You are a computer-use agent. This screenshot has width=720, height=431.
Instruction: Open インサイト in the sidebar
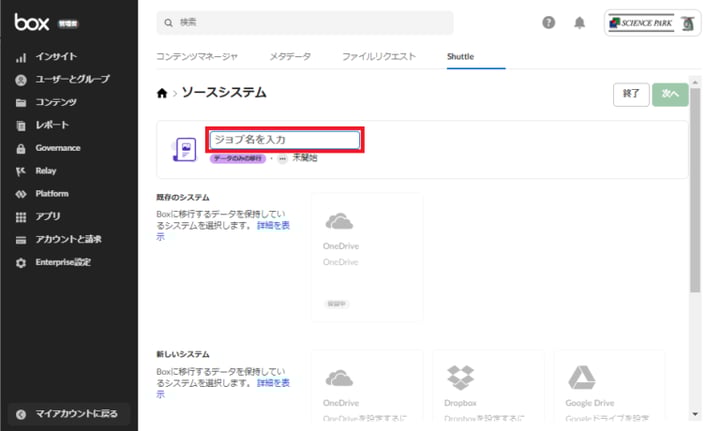(x=56, y=57)
